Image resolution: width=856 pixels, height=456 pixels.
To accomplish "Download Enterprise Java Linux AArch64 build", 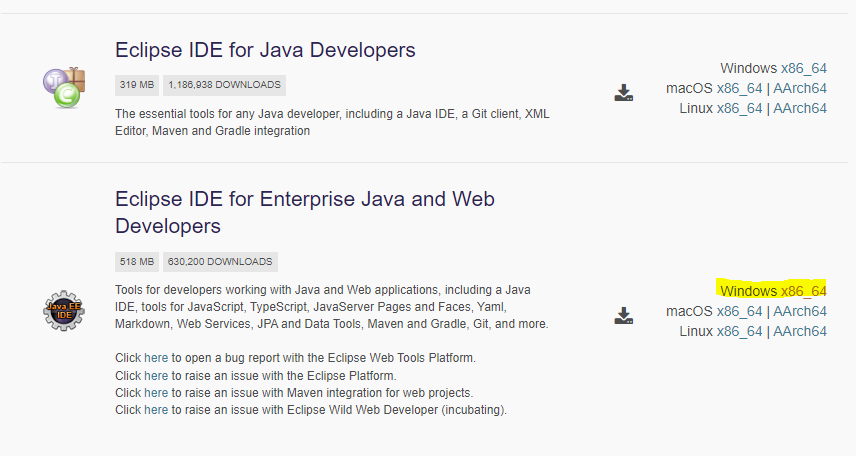I will point(800,331).
